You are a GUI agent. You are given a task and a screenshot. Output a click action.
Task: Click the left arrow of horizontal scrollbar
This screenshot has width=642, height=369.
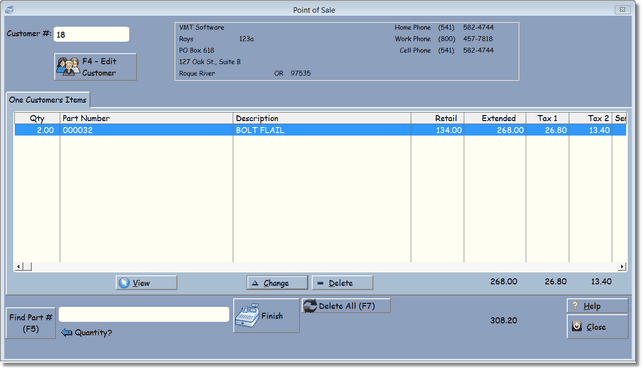[18, 267]
